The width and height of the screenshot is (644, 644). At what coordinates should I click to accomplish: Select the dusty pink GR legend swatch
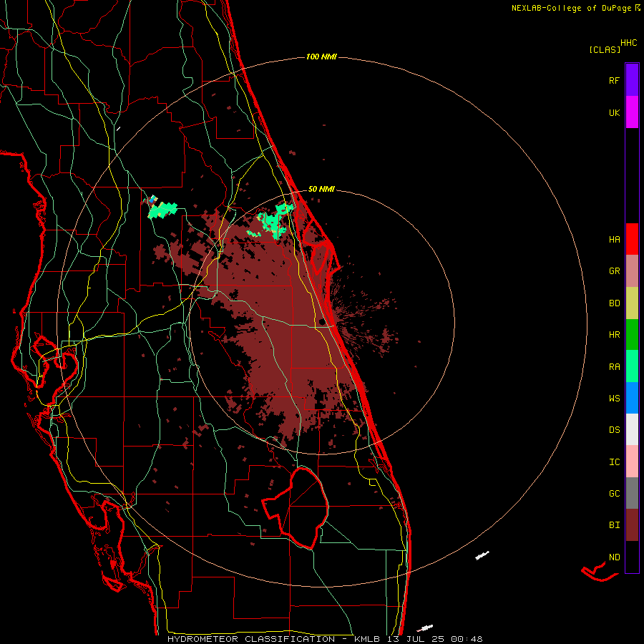point(632,271)
